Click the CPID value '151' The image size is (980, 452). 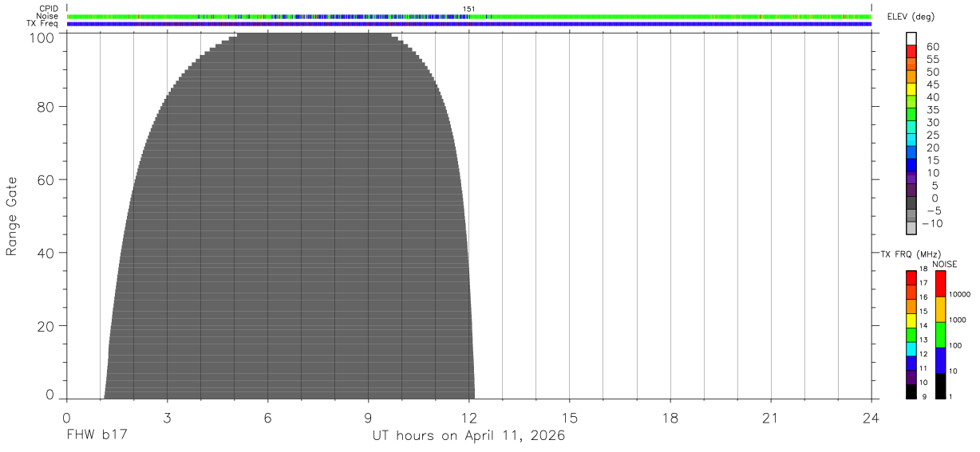pyautogui.click(x=469, y=9)
